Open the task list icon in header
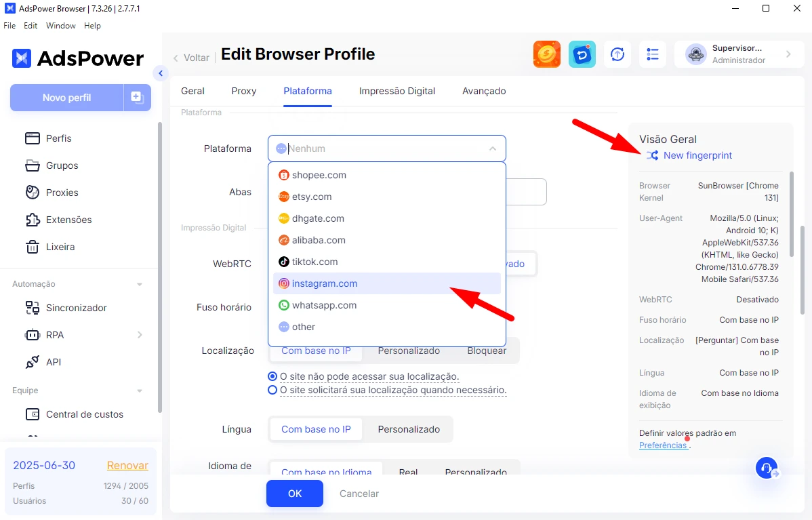Screen dimensions: 812x520 (x=653, y=54)
